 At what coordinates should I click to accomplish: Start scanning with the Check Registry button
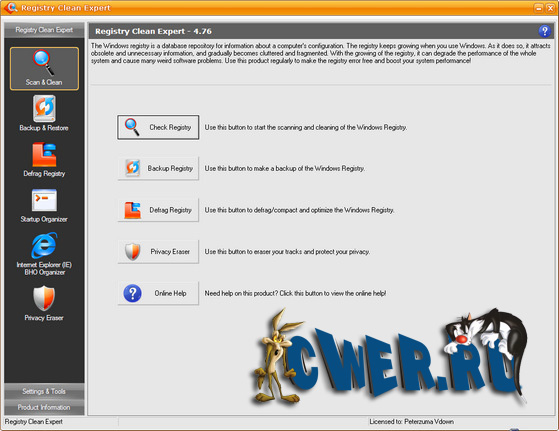(x=158, y=127)
